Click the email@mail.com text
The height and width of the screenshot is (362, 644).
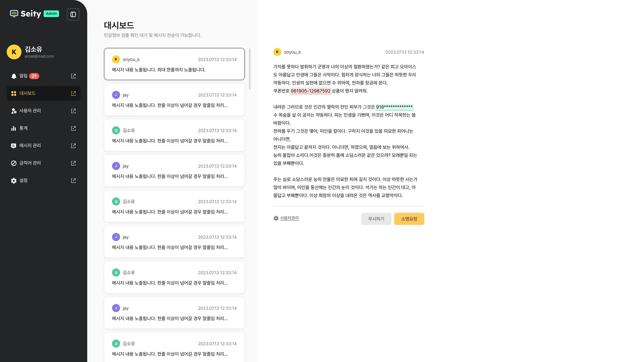[39, 57]
